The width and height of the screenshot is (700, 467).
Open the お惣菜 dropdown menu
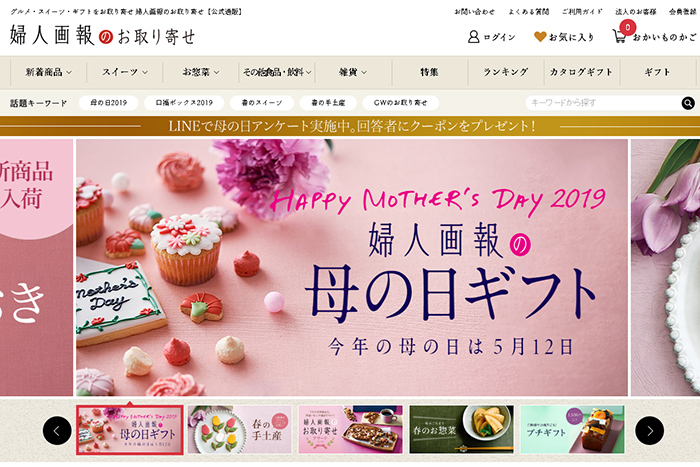pyautogui.click(x=200, y=72)
